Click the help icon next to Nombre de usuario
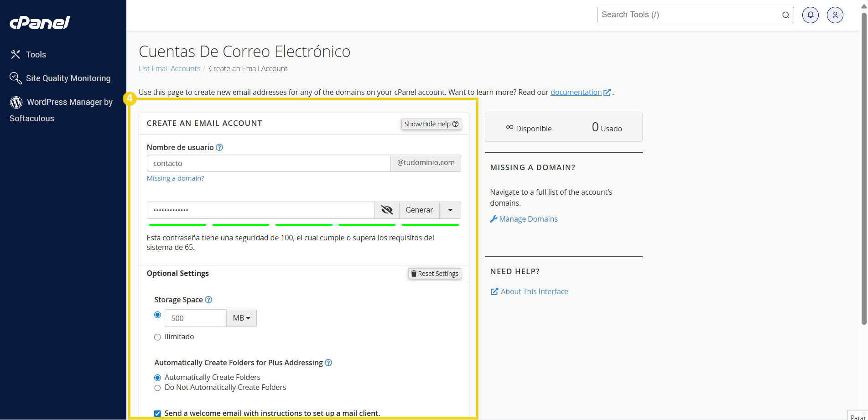Image resolution: width=868 pixels, height=420 pixels. [x=219, y=147]
